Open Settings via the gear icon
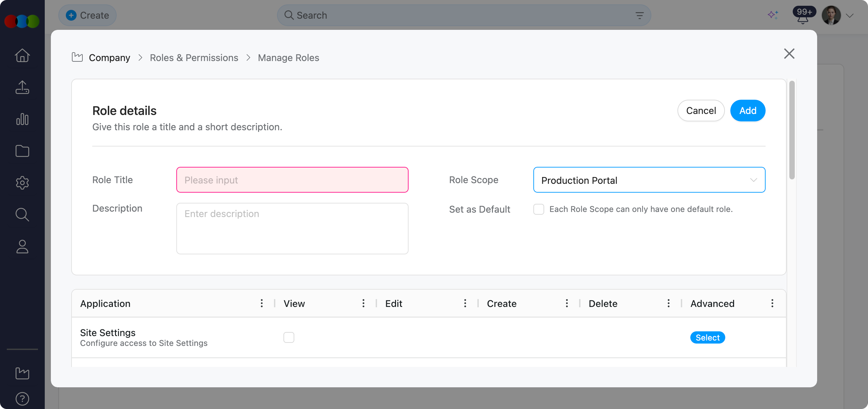 [22, 183]
